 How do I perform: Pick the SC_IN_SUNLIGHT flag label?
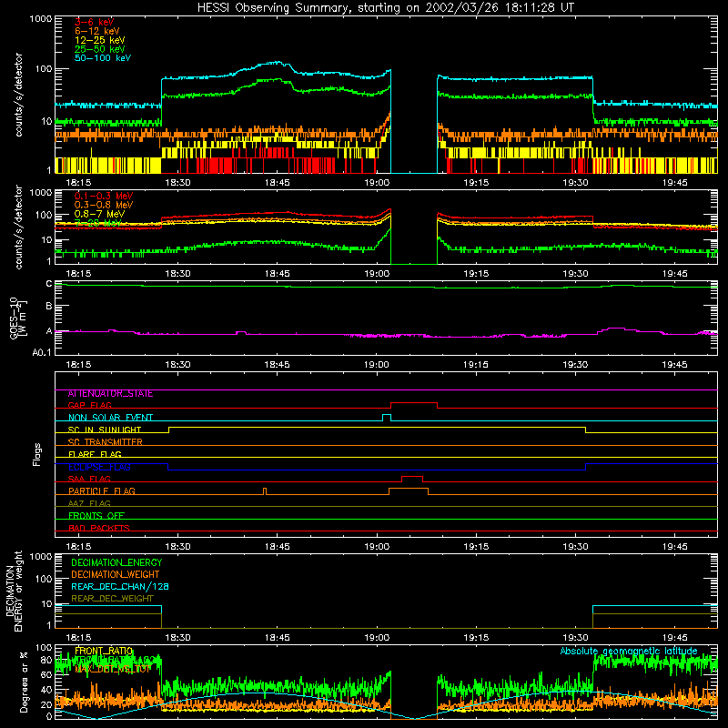click(x=105, y=430)
